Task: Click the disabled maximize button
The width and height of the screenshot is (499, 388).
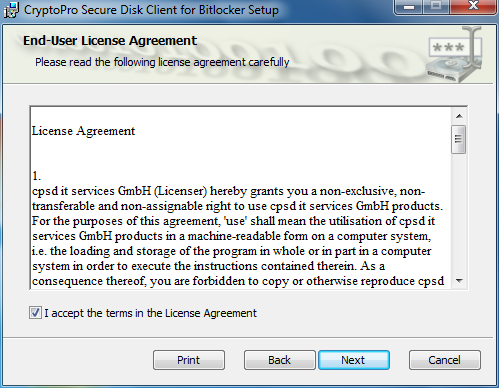Action: click(436, 7)
